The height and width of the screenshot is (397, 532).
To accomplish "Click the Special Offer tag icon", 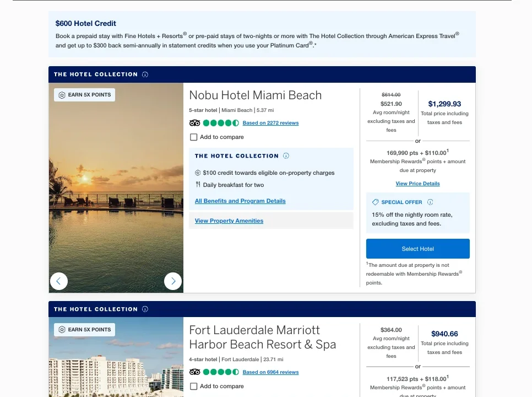I will tap(375, 202).
